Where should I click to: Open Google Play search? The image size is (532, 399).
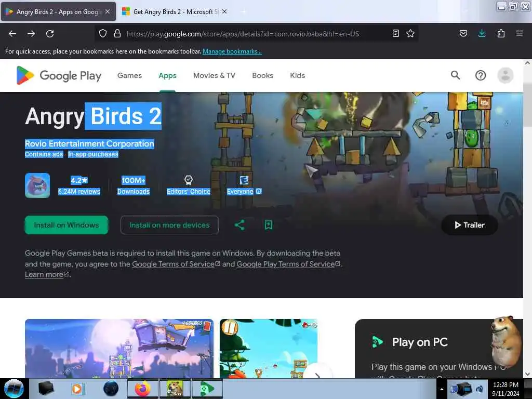[456, 75]
